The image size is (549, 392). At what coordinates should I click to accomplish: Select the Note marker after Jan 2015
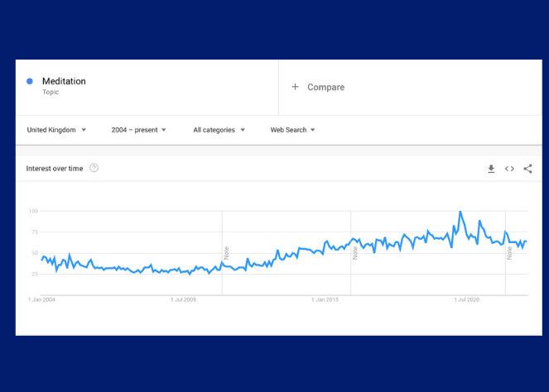(x=355, y=253)
